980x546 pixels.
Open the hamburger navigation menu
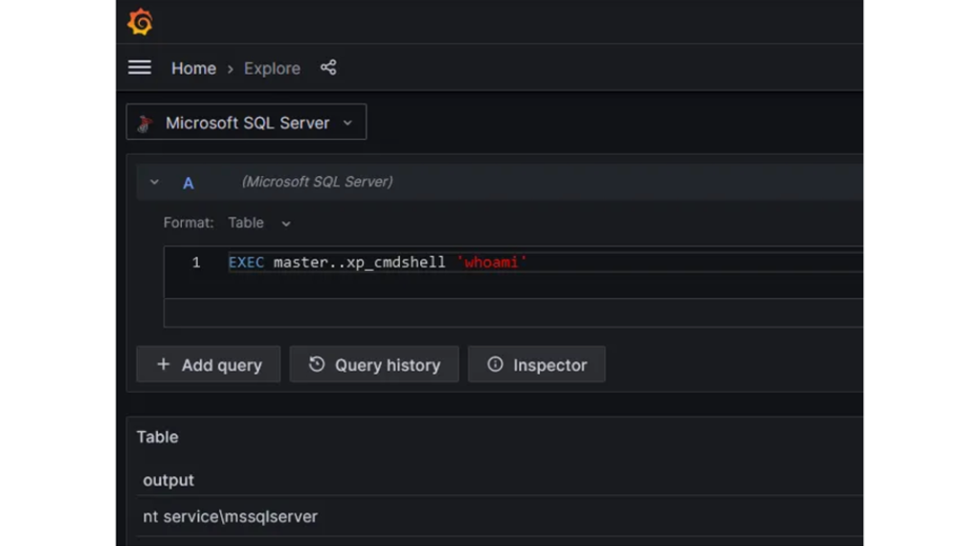tap(140, 68)
